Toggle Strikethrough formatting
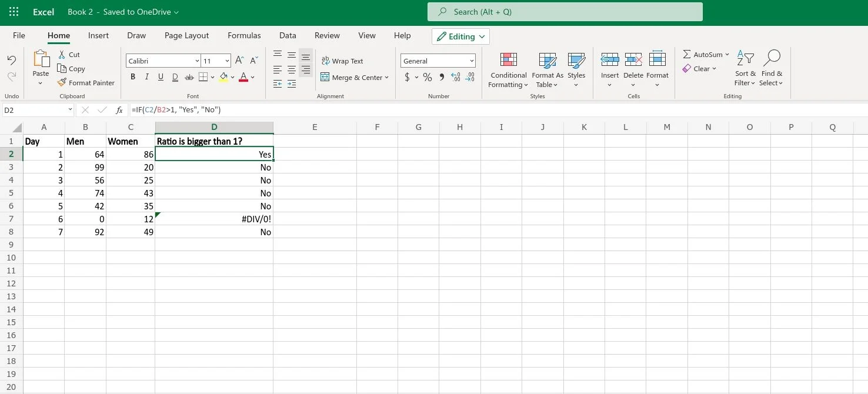This screenshot has height=394, width=868. click(x=189, y=77)
